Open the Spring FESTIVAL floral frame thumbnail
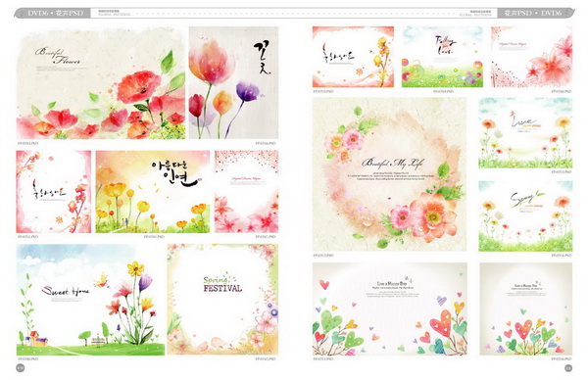This screenshot has height=380, width=588. (x=222, y=300)
